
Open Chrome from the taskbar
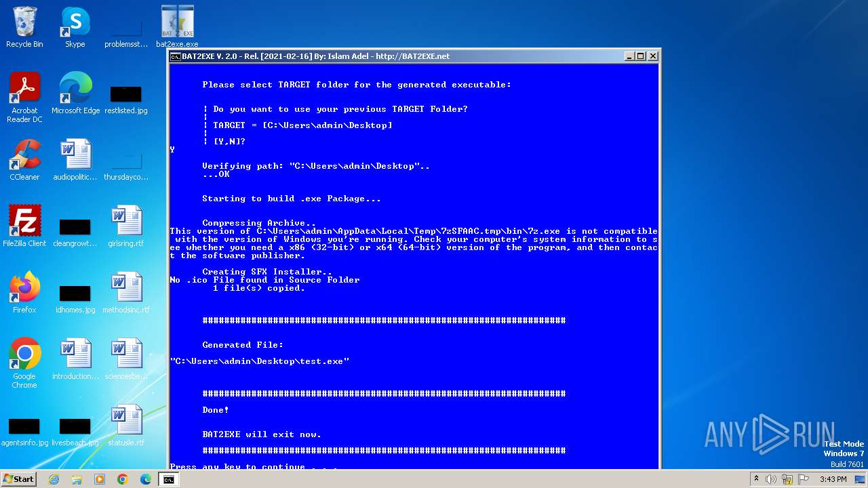pos(123,479)
